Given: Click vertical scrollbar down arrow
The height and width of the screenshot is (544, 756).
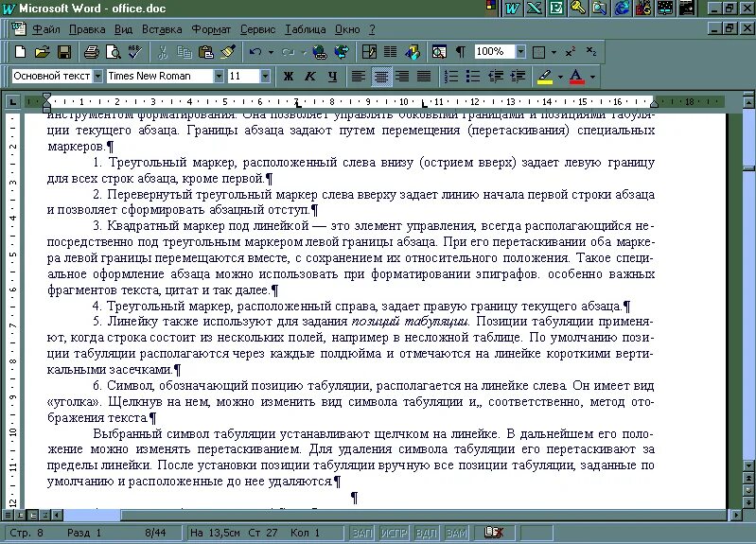Looking at the screenshot, I should point(748,465).
